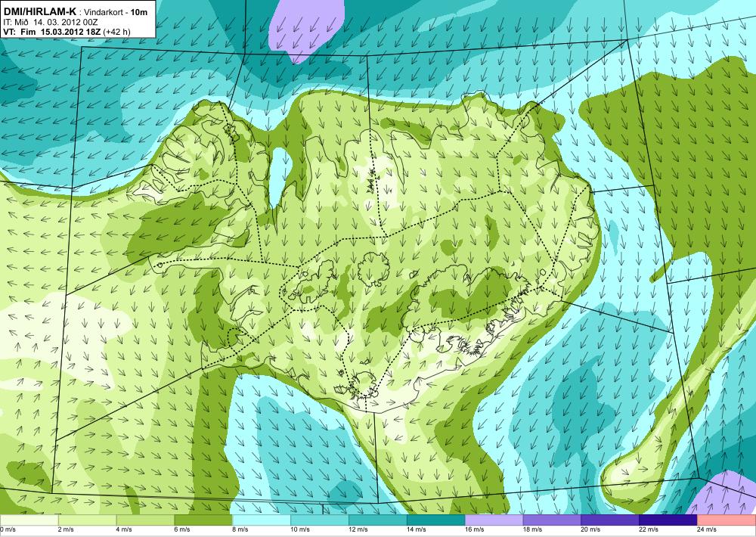Pick the legend swatch starting at 4 m/s
Viewport: 756px width, 537px height.
point(145,520)
